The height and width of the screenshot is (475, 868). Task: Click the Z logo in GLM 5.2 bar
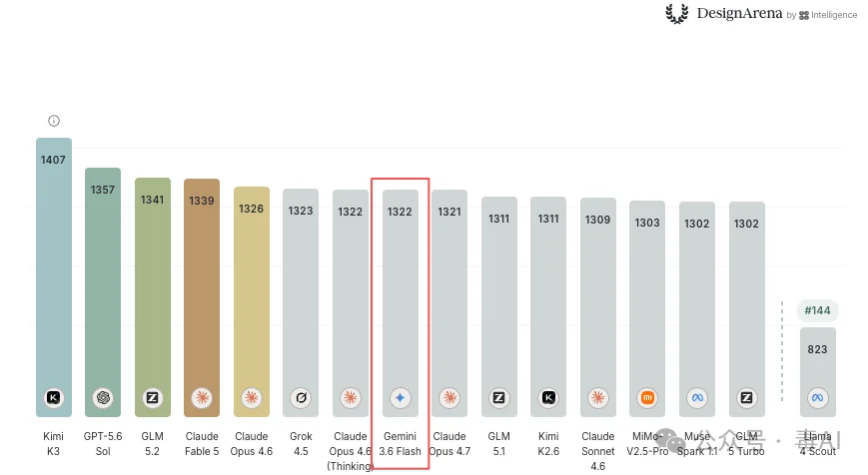[x=152, y=397]
